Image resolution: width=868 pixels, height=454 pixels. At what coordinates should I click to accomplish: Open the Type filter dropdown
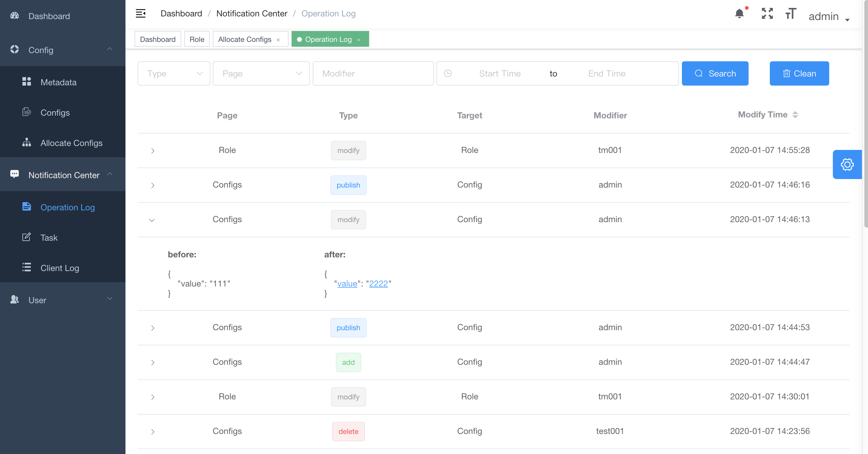tap(174, 73)
